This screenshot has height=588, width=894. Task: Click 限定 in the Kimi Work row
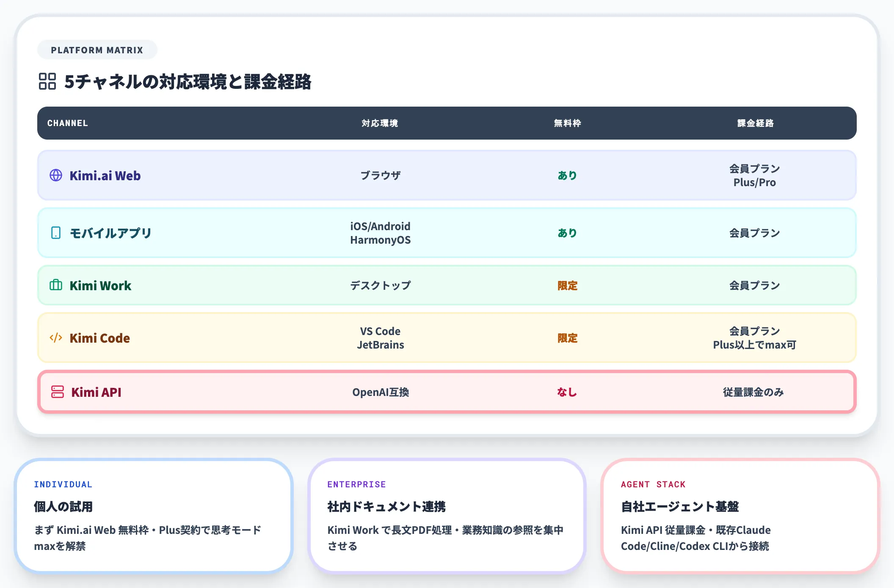click(567, 286)
